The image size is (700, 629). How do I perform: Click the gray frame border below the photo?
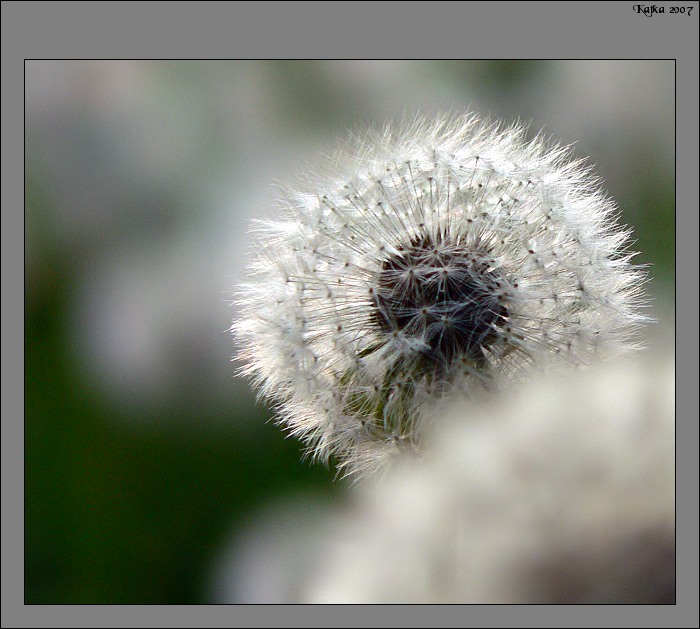coord(350,616)
